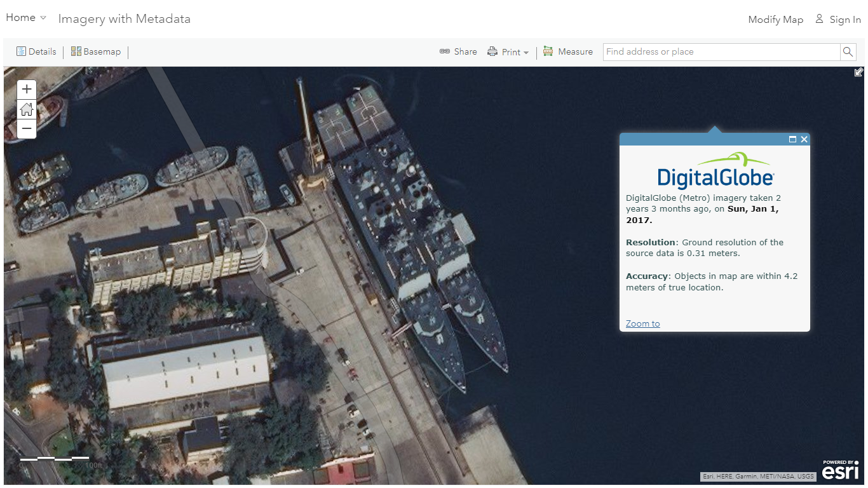Click the open-in-new-window icon on the map
The width and height of the screenshot is (868, 488).
tap(858, 72)
